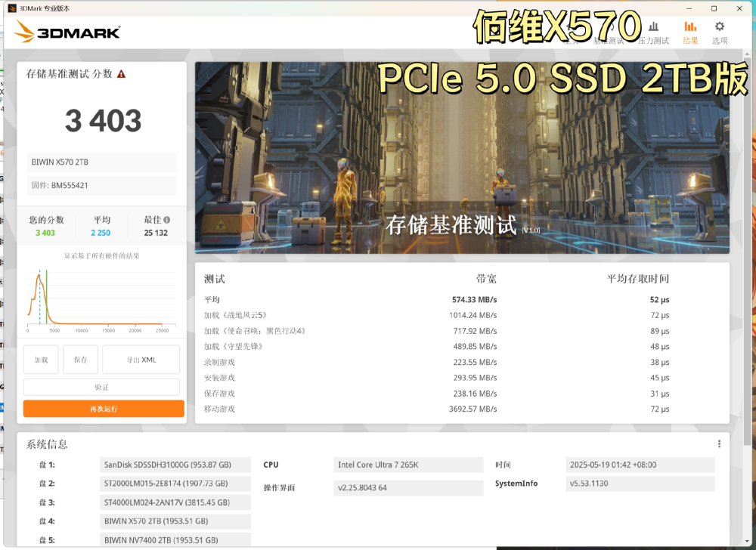Click the v2.25.8043 64 version field

pyautogui.click(x=408, y=488)
